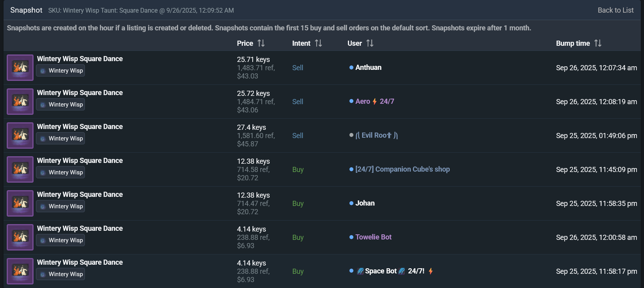Click Back to List link
644x288 pixels.
coord(615,10)
